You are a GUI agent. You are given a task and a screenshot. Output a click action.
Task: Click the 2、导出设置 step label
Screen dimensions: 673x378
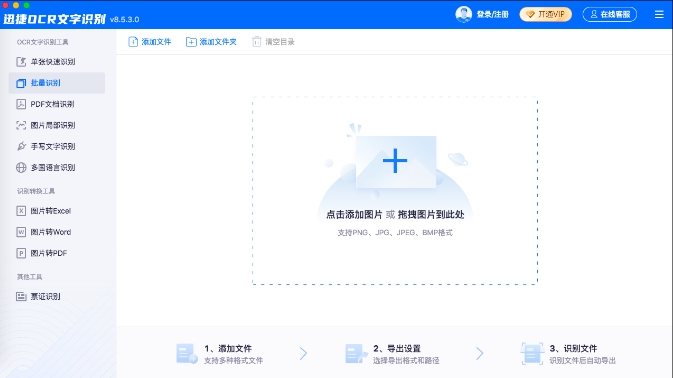397,348
